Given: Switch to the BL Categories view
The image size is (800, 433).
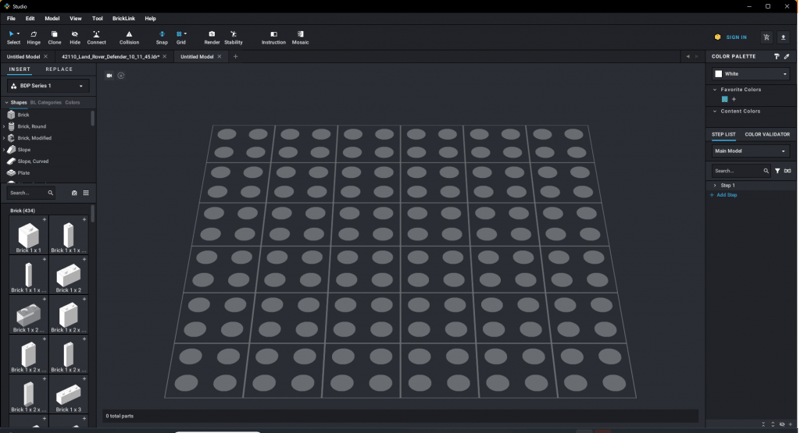Looking at the screenshot, I should click(46, 103).
